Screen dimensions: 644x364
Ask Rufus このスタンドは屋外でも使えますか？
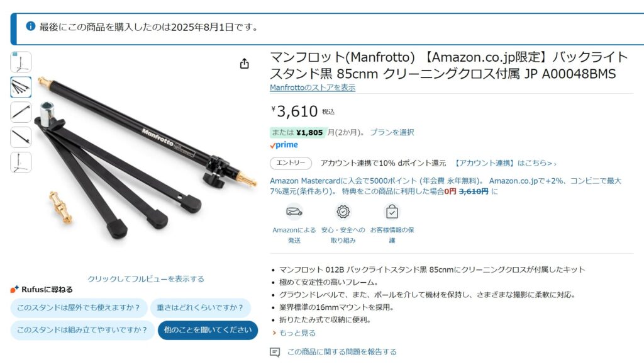pos(79,308)
